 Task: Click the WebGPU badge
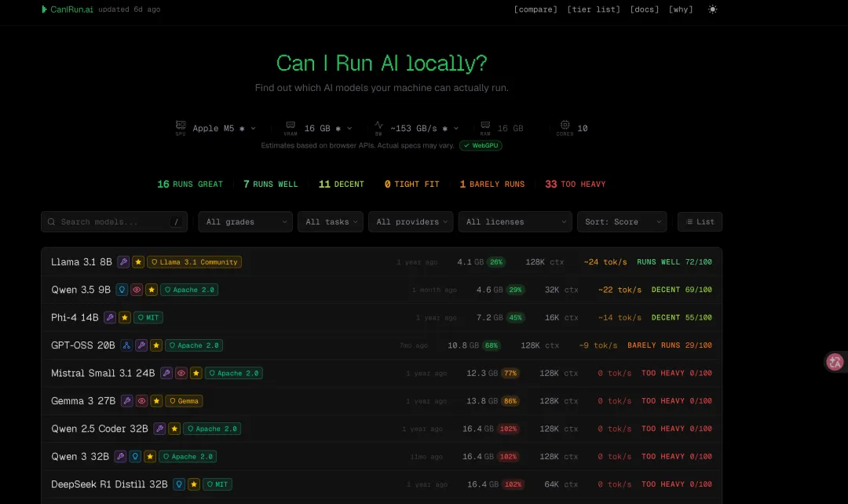click(x=481, y=145)
